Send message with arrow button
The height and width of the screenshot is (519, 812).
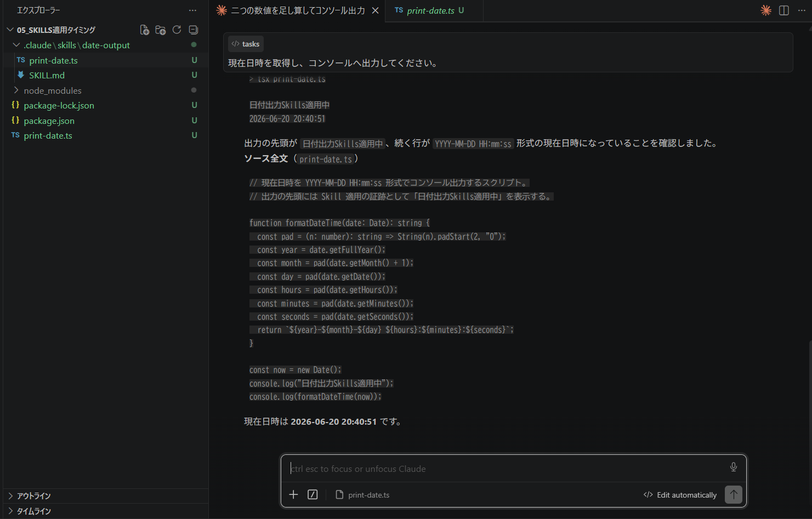tap(734, 494)
